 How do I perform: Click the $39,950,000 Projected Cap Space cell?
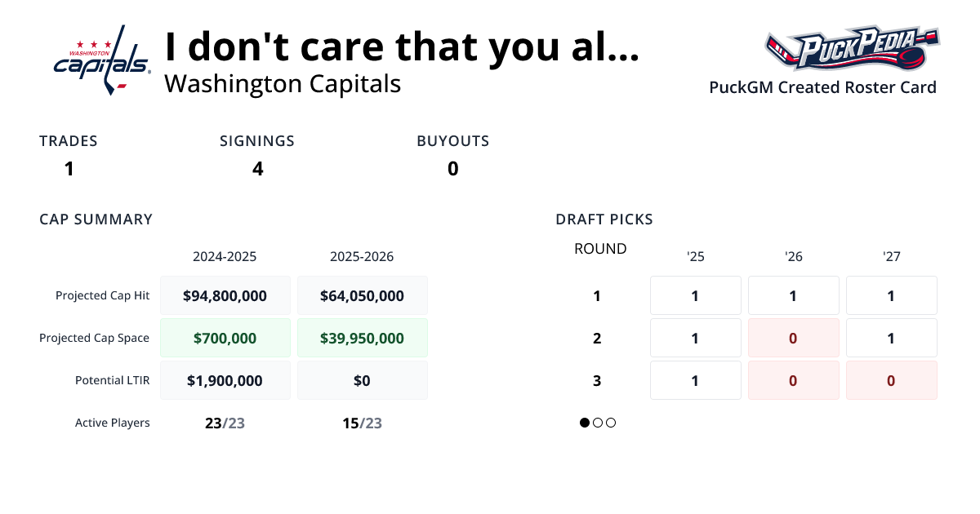tap(363, 338)
